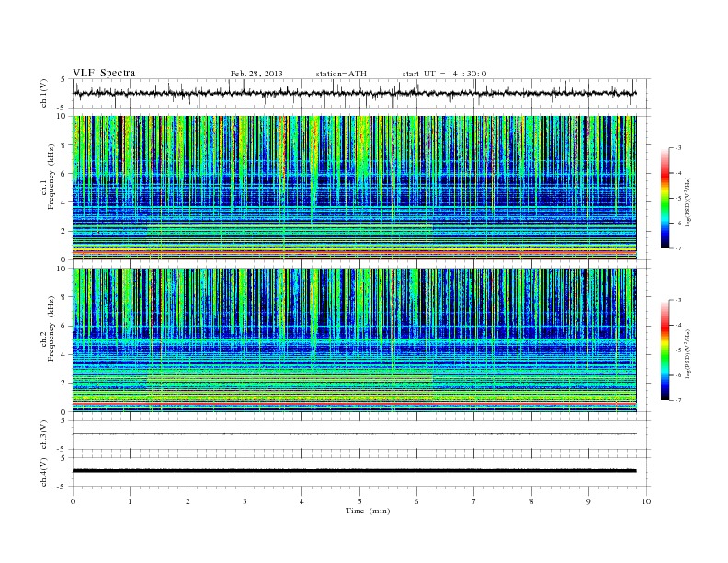
Task: Click the ch.3 flat waveform trace
Action: click(x=354, y=434)
